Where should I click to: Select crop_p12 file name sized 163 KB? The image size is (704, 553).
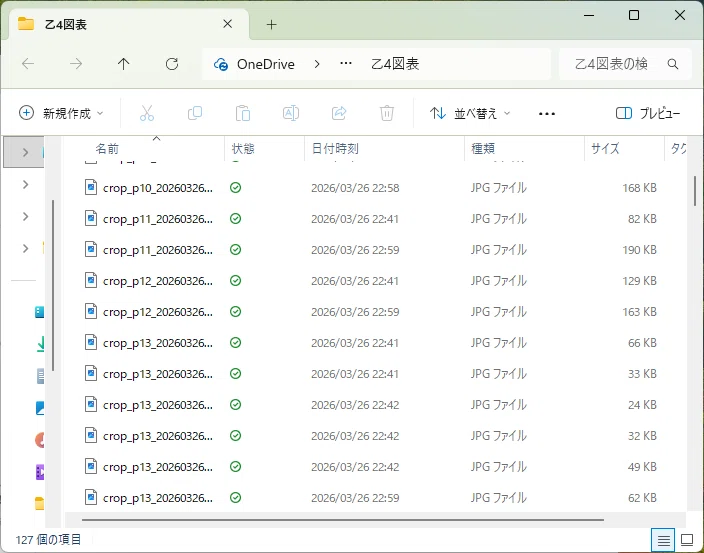click(158, 312)
